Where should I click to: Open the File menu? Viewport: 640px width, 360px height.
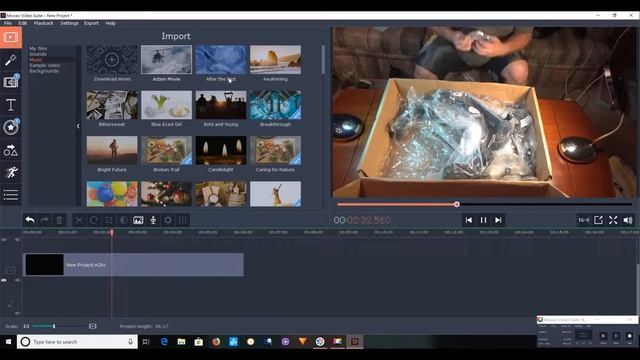coord(8,23)
